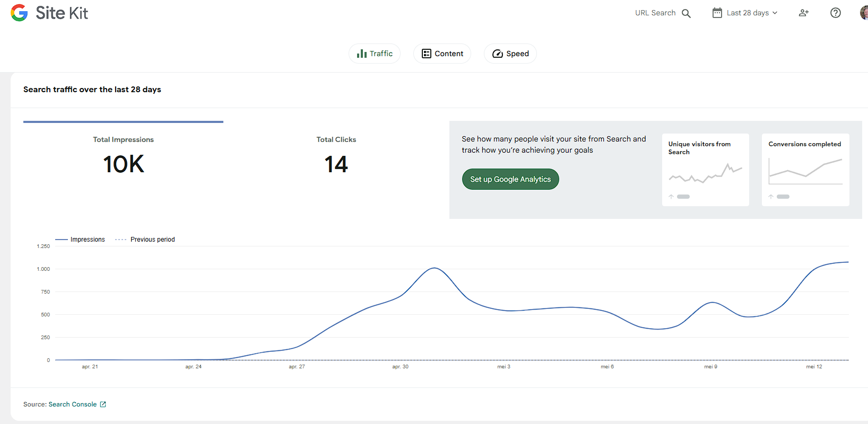Click the 10K impressions value
The height and width of the screenshot is (424, 868).
[x=123, y=164]
